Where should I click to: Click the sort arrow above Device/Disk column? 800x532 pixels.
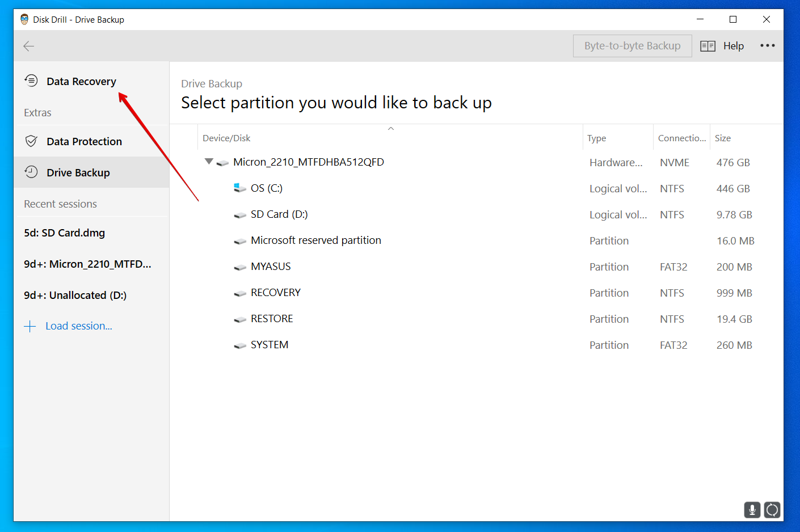point(391,129)
